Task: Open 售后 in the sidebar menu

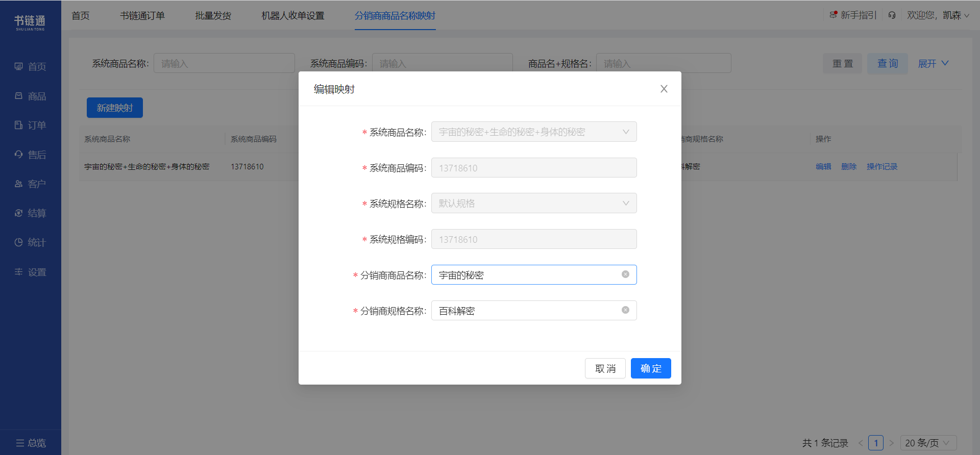Action: (x=31, y=154)
